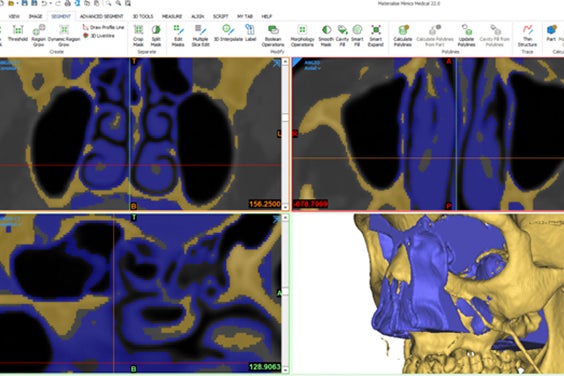Click the Save As disk icon
This screenshot has width=564, height=376.
pos(34,3)
